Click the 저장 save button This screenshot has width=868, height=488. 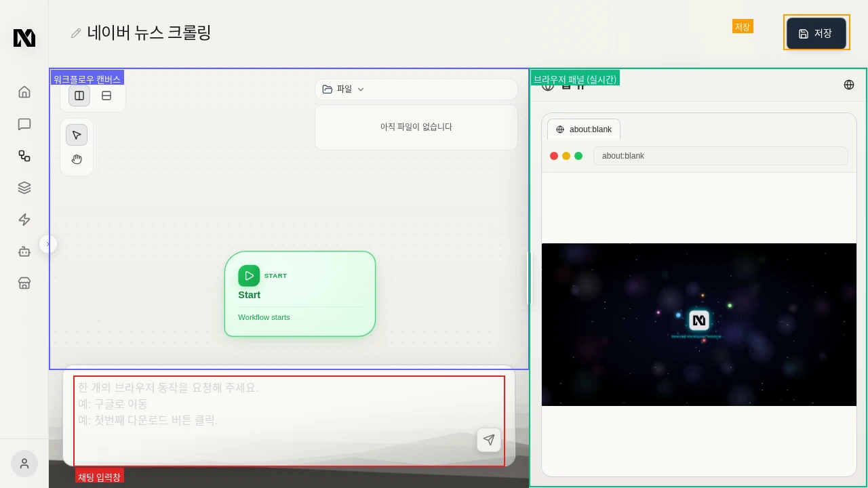pos(816,33)
